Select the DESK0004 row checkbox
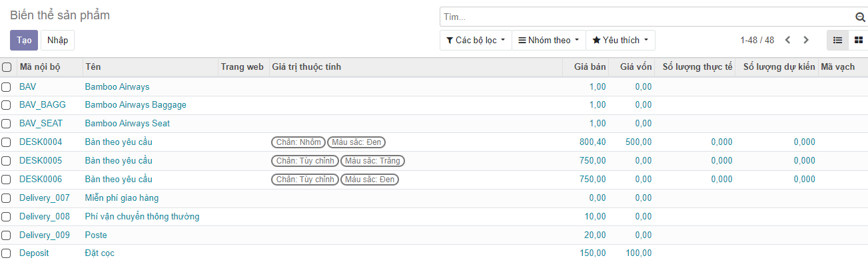The image size is (868, 262). (6, 142)
